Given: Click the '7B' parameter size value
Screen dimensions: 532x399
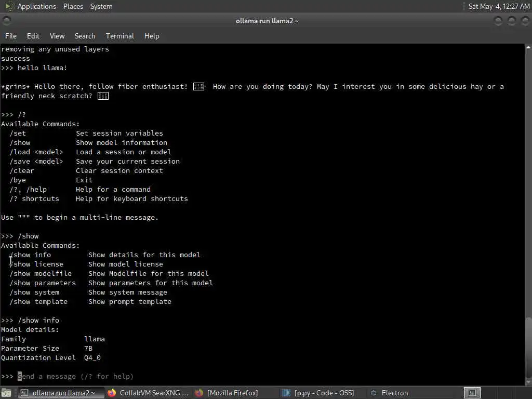Looking at the screenshot, I should pyautogui.click(x=88, y=349).
